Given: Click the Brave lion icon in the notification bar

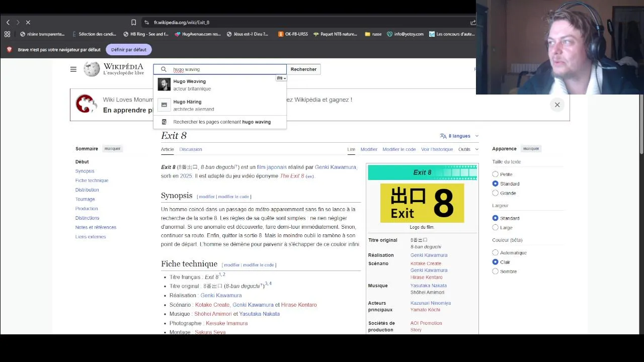Looking at the screenshot, I should (x=9, y=50).
